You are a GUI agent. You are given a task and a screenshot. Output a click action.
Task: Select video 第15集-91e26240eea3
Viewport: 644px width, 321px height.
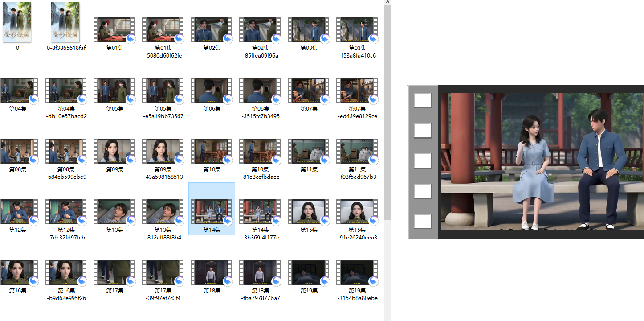[x=357, y=211]
